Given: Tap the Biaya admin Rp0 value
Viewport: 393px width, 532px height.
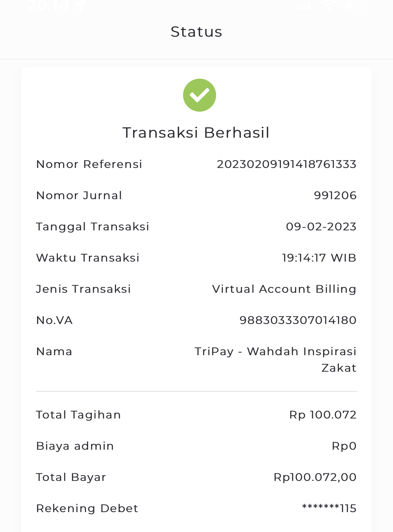Looking at the screenshot, I should 344,446.
